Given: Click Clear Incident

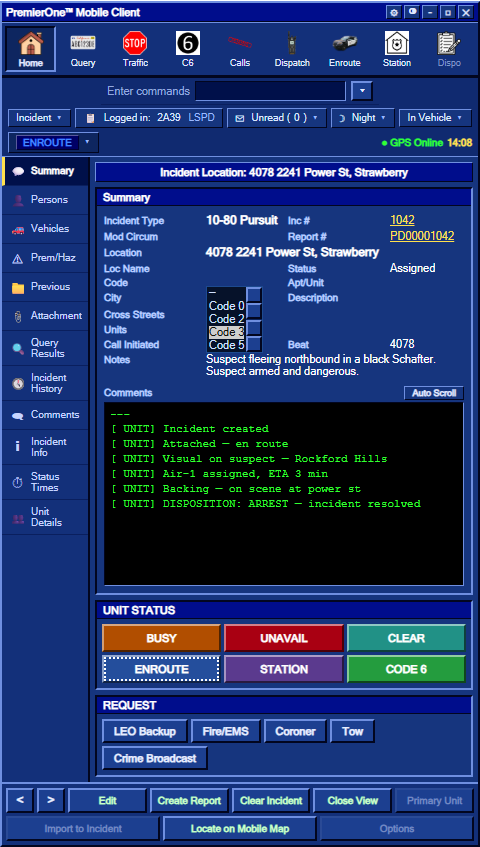Looking at the screenshot, I should point(271,801).
